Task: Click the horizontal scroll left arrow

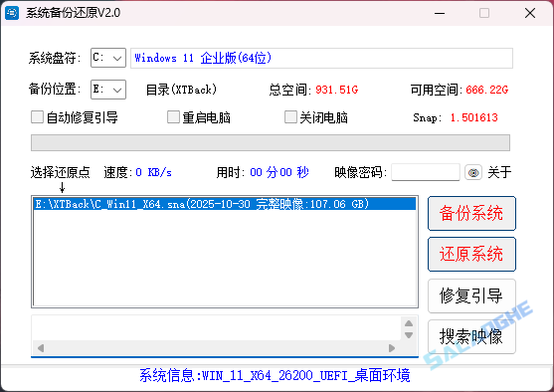Action: pyautogui.click(x=41, y=348)
